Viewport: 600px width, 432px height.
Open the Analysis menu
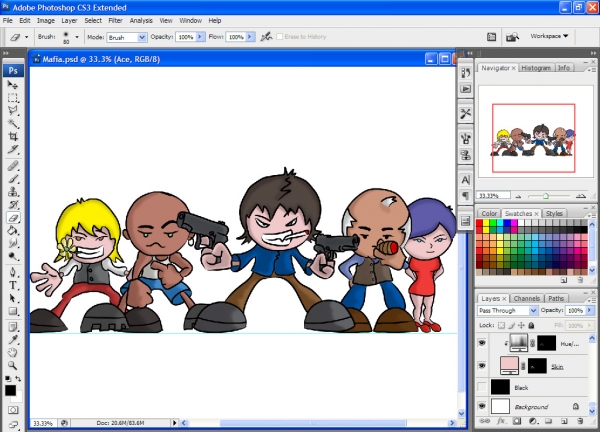pyautogui.click(x=141, y=21)
